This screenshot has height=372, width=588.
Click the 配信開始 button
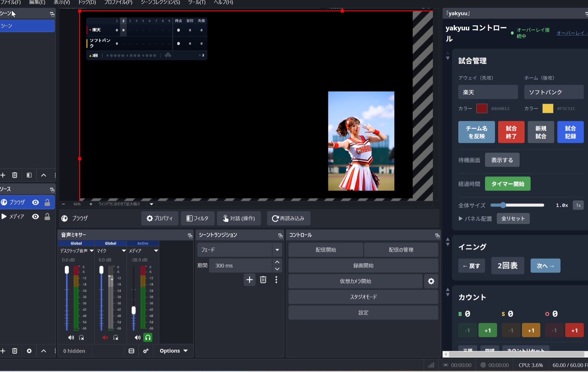coord(326,250)
